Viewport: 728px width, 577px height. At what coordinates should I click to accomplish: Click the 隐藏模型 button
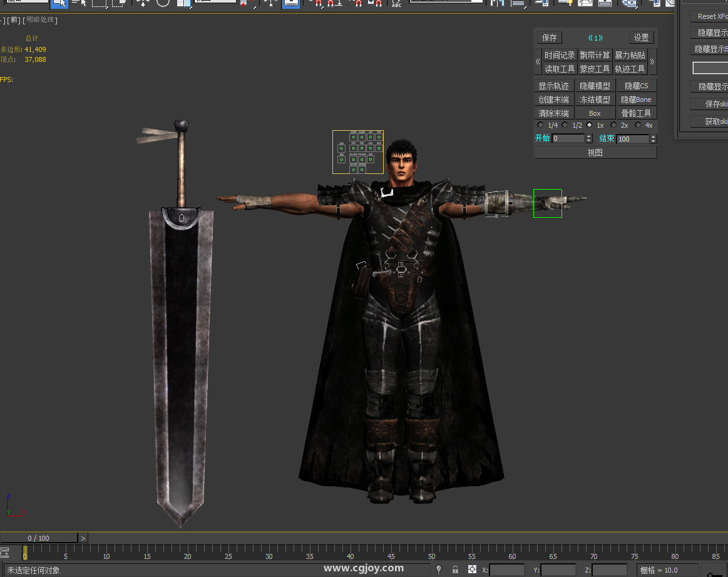595,86
